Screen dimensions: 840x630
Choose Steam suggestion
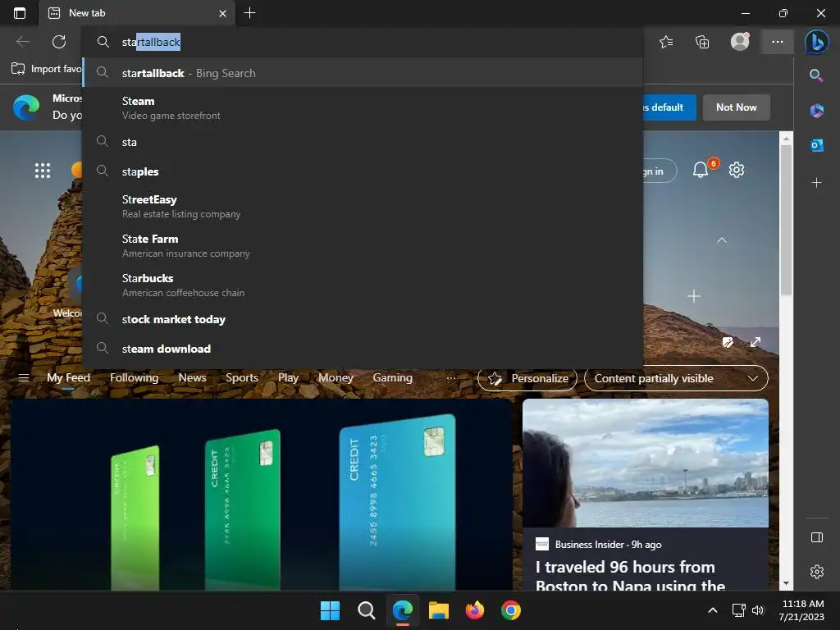pos(363,107)
